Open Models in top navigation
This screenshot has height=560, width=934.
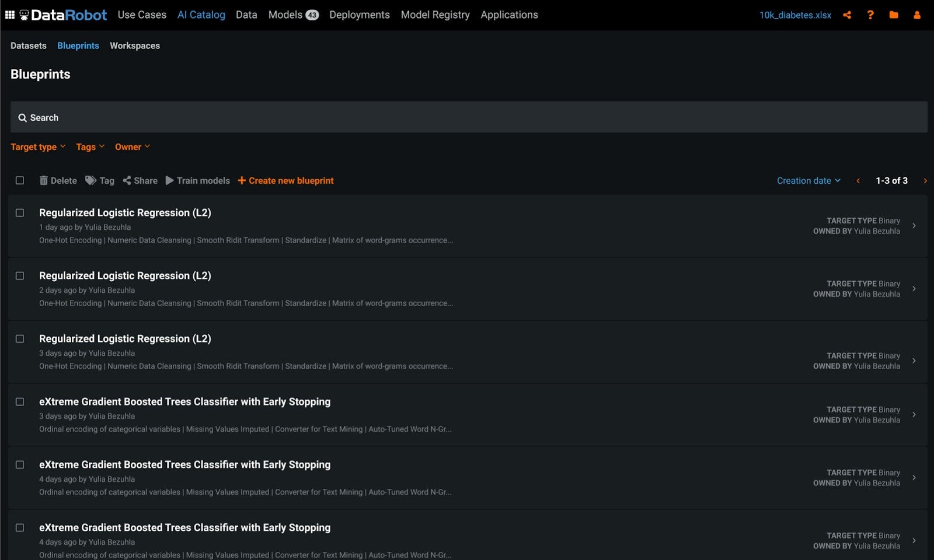pyautogui.click(x=285, y=15)
